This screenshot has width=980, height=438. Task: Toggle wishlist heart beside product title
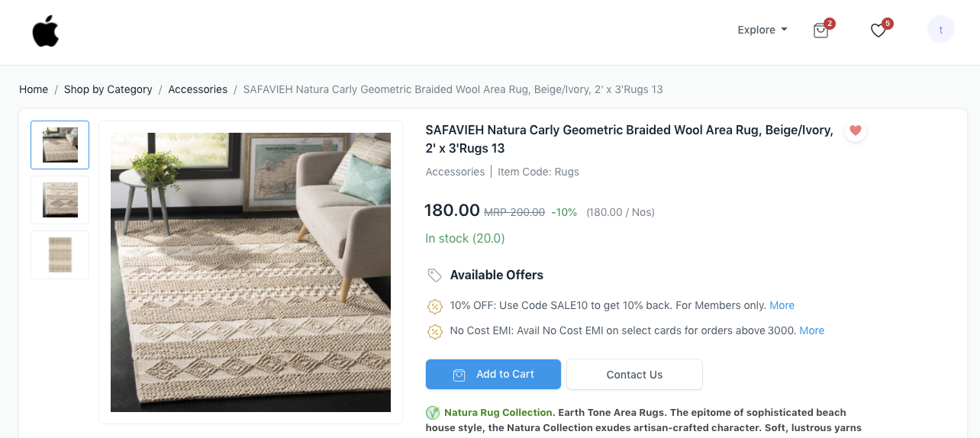(856, 130)
